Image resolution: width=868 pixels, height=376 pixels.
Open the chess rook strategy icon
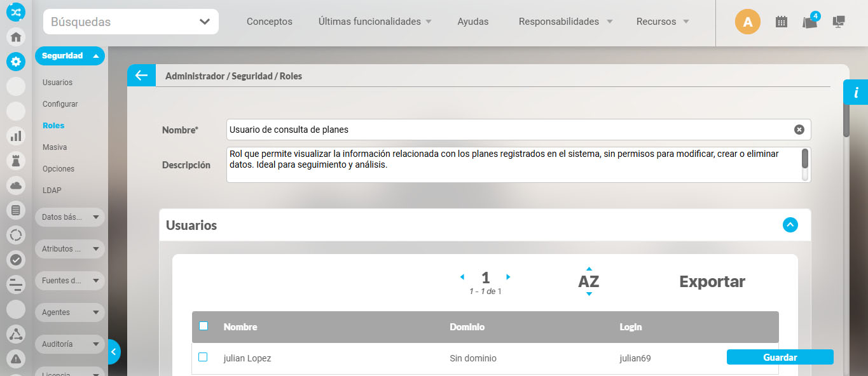coord(16,160)
